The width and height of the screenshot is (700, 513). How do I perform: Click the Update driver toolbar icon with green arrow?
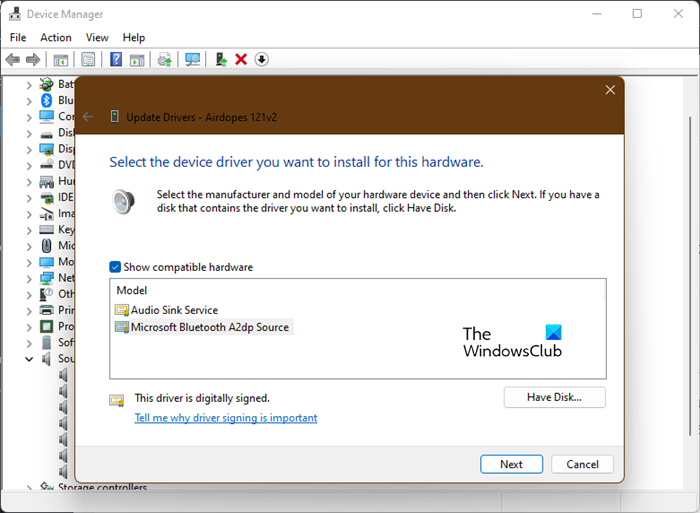(x=221, y=60)
